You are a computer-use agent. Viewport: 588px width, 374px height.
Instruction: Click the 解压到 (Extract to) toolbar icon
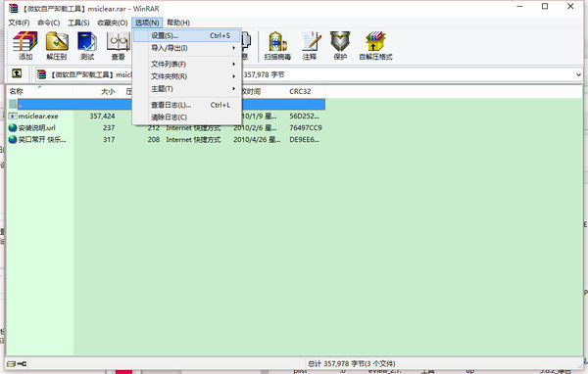(57, 46)
